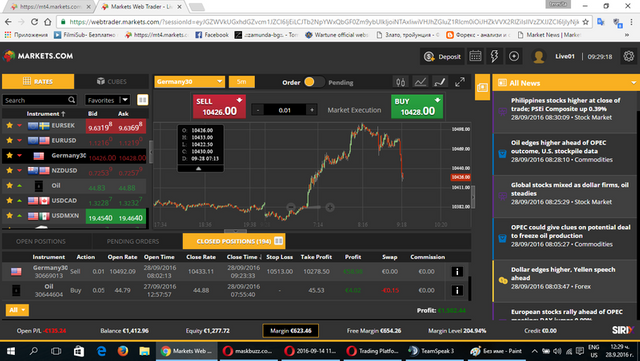This screenshot has width=640, height=361.
Task: Sort by the Instrument column header
Action: (x=46, y=114)
